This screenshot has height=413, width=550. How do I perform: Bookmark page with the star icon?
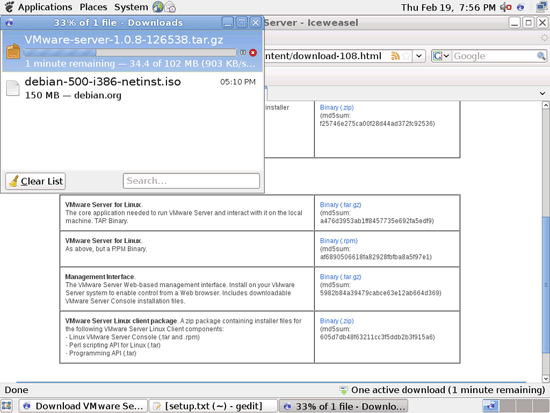(406, 56)
